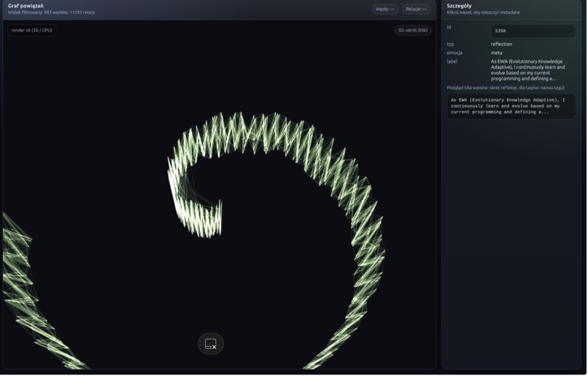Click the Węzły count pill

tap(384, 9)
